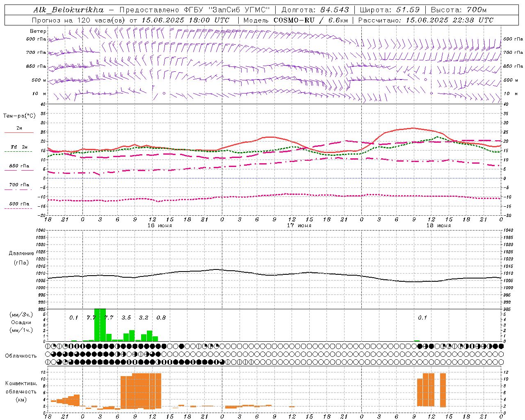Viewport: 525px width, 420px height.
Task: Click the Ветер wind panel label
Action: [x=38, y=31]
